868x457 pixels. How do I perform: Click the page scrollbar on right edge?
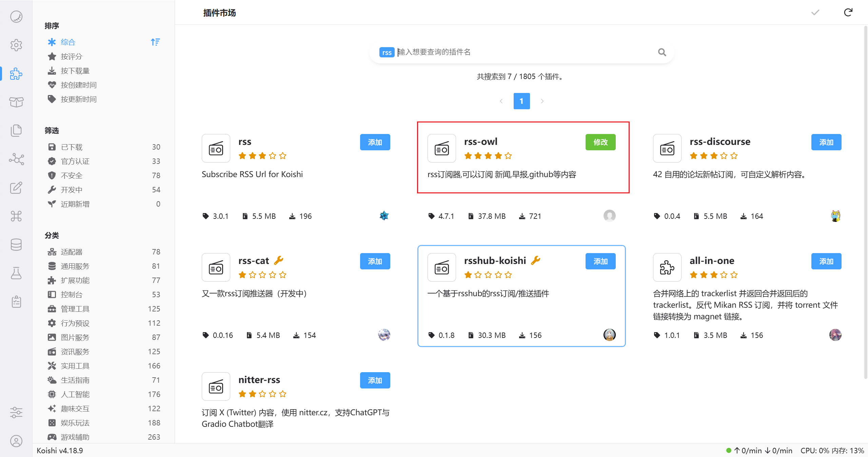point(865,204)
